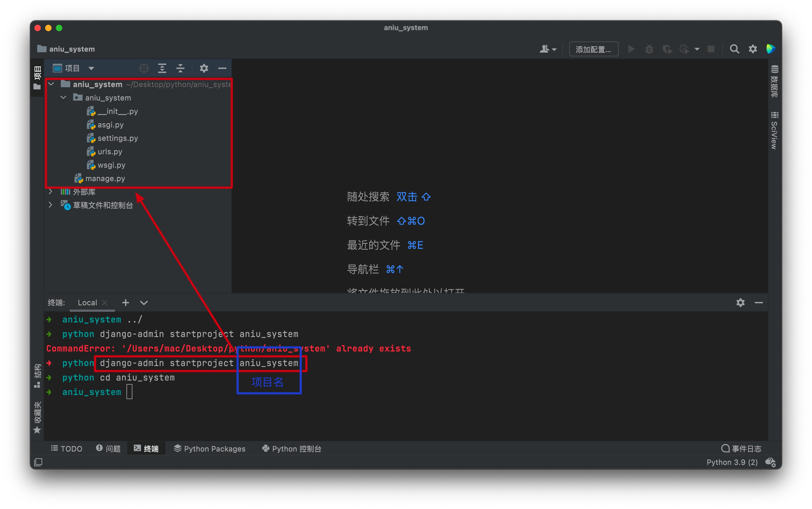The height and width of the screenshot is (509, 812).
Task: Open settings.py in the project tree
Action: coord(117,138)
